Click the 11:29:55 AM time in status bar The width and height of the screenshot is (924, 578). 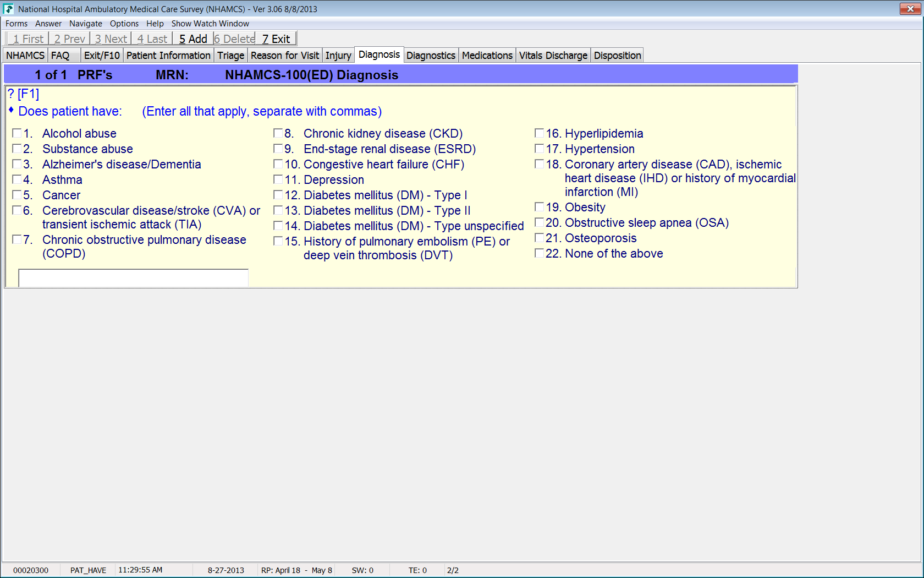[x=140, y=570]
